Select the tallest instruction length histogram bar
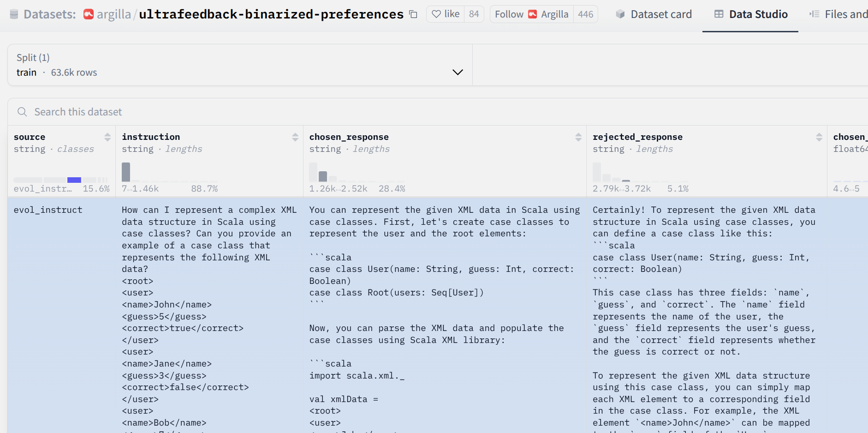868x433 pixels. click(x=126, y=172)
